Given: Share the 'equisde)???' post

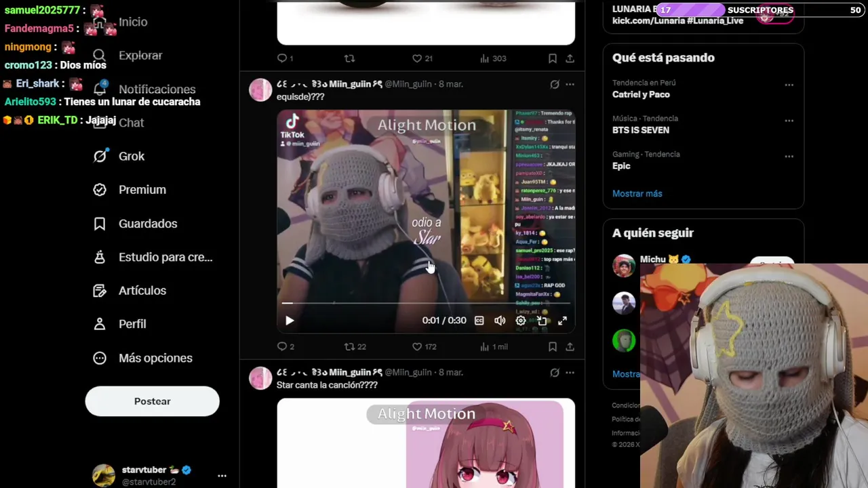Looking at the screenshot, I should tap(570, 346).
